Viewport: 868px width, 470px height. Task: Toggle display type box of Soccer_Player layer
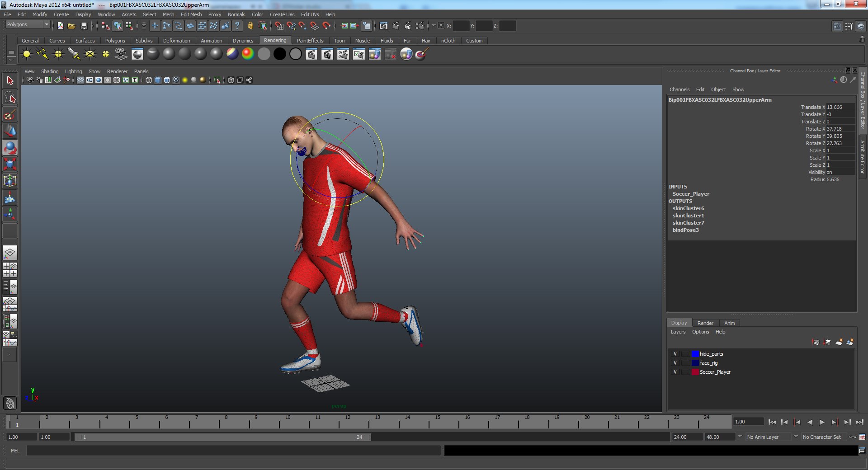(686, 372)
